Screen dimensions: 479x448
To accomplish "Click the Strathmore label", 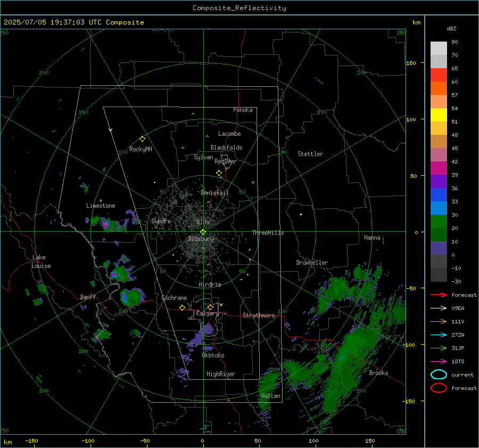I will point(259,315).
